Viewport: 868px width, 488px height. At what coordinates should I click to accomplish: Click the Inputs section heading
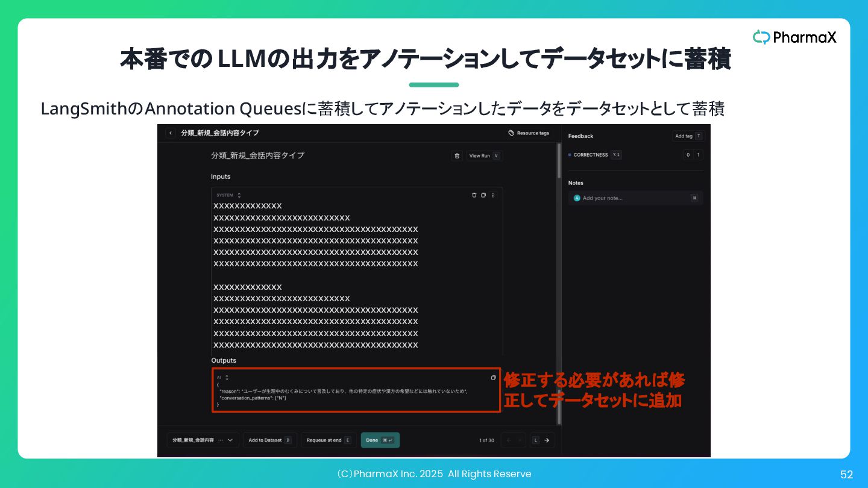click(221, 177)
